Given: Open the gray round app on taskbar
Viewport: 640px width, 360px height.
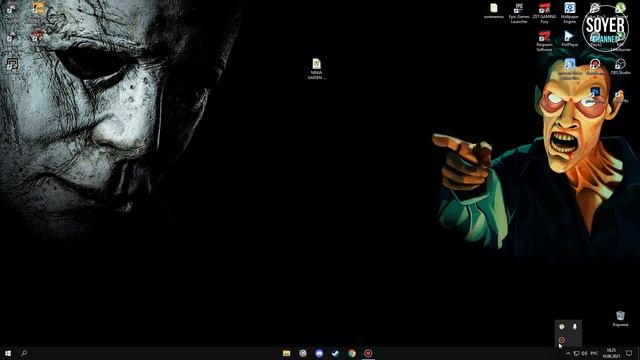Looking at the screenshot, I should (x=303, y=353).
